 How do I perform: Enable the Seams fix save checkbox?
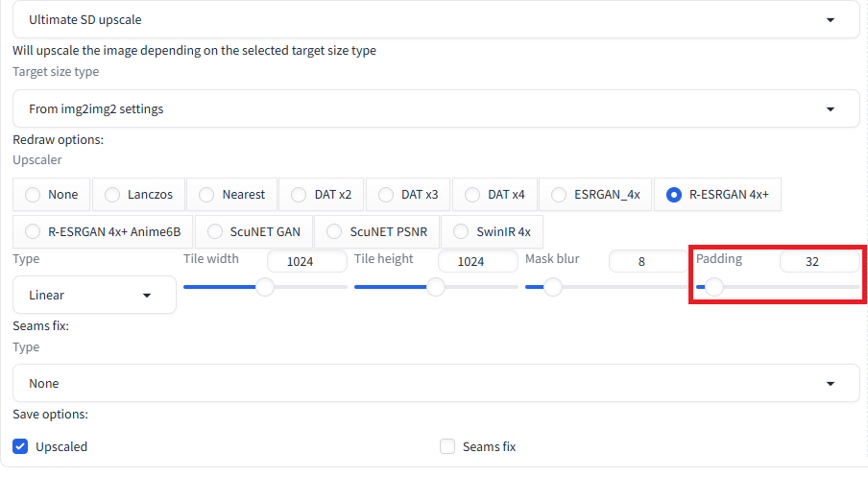pos(447,446)
